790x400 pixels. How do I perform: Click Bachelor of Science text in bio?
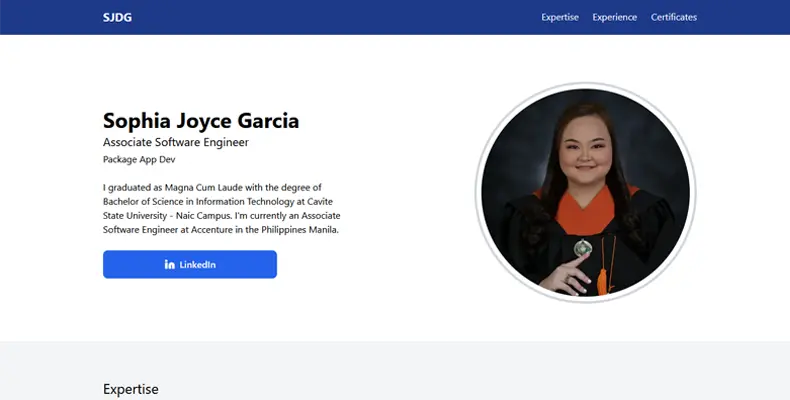click(x=144, y=201)
